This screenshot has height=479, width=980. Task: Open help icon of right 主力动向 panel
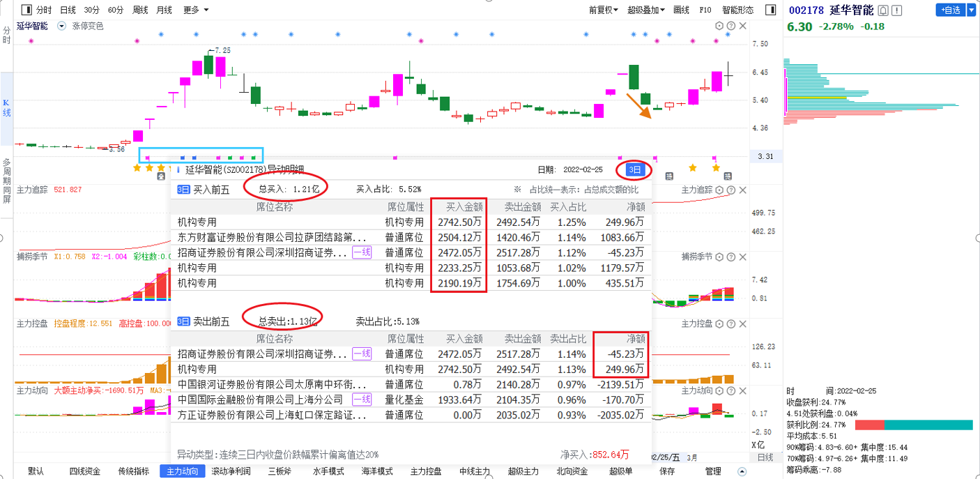click(730, 390)
